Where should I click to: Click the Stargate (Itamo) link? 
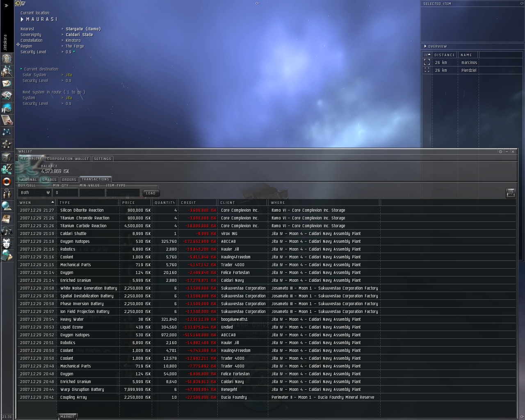(x=83, y=29)
